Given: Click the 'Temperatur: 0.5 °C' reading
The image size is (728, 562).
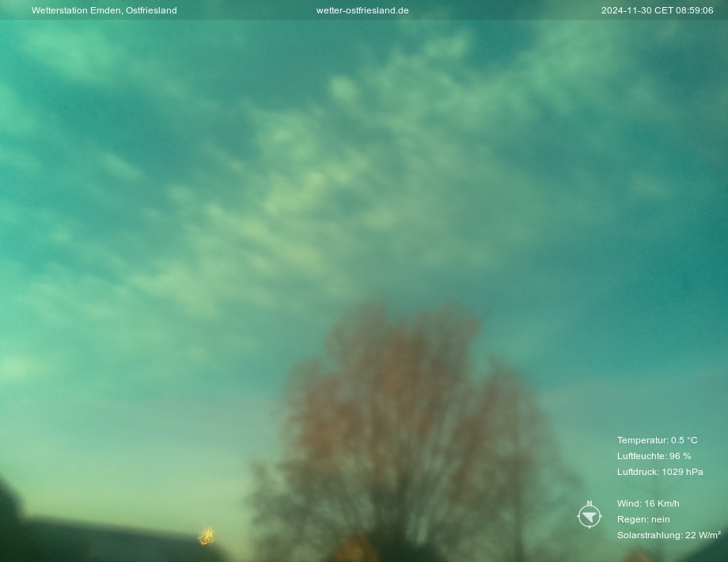Looking at the screenshot, I should [x=657, y=440].
